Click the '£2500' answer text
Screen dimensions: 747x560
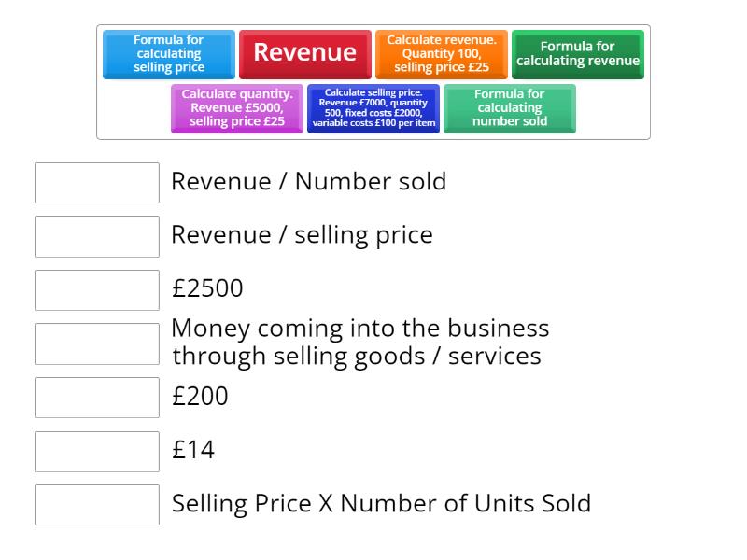click(207, 288)
